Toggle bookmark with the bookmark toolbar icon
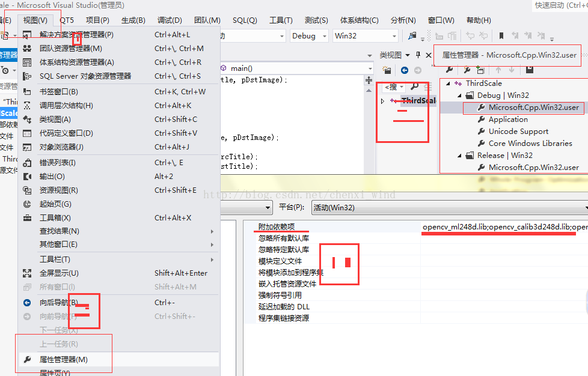The width and height of the screenshot is (588, 376). pos(501,36)
